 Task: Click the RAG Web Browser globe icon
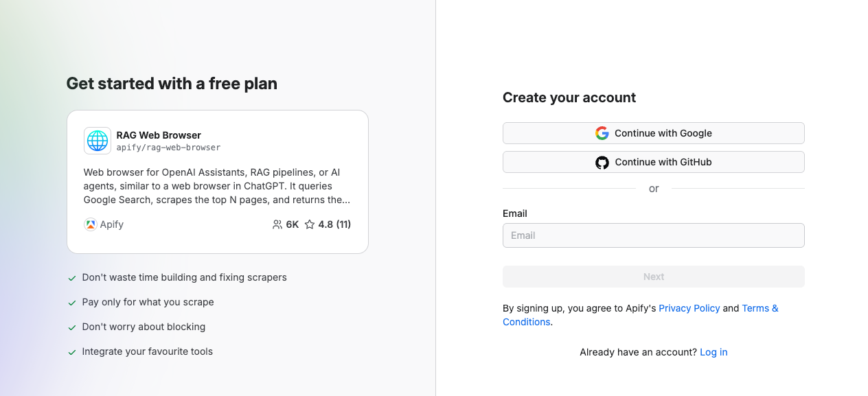coord(97,141)
